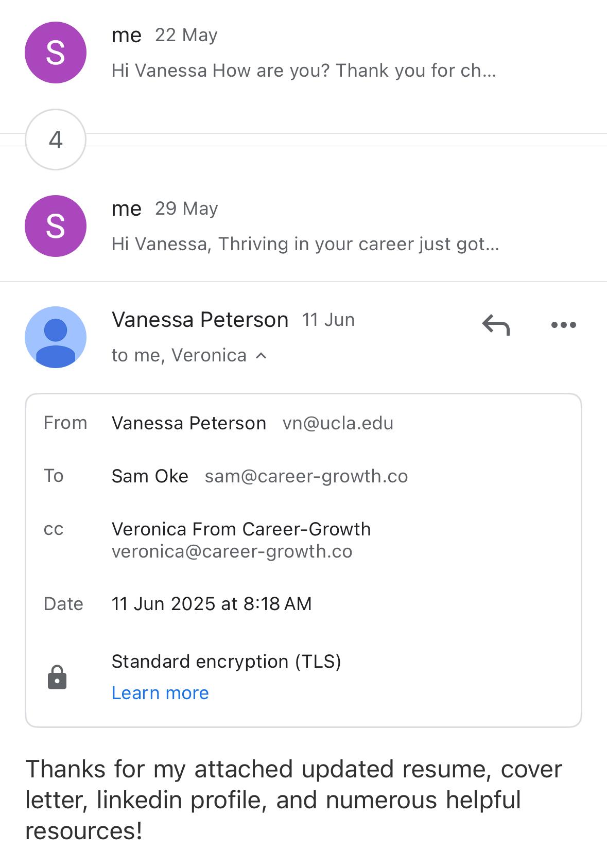The image size is (607, 868).
Task: Open the 29 May 'Thriving in your career' message
Action: pyautogui.click(x=305, y=244)
